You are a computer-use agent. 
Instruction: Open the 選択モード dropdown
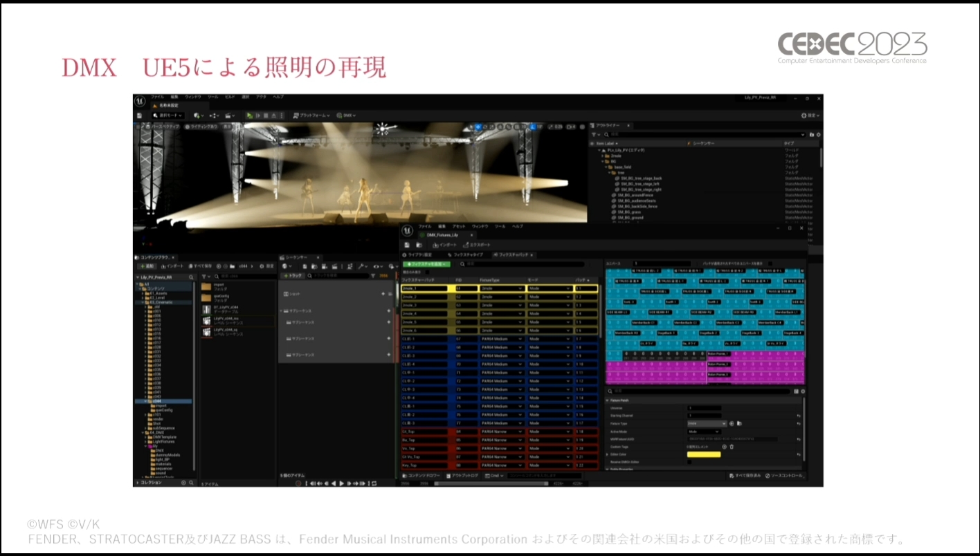click(168, 115)
